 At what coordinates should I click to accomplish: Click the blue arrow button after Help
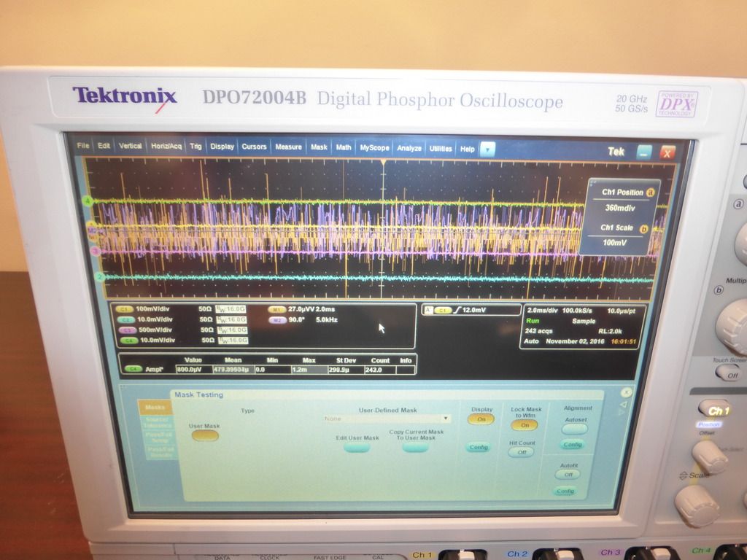click(x=487, y=149)
